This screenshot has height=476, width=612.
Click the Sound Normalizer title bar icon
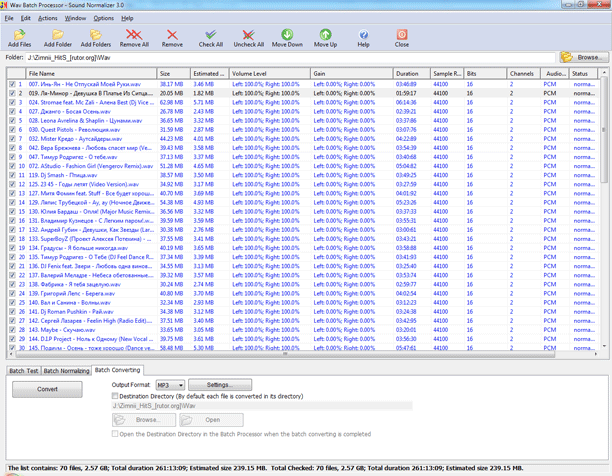pyautogui.click(x=4, y=5)
